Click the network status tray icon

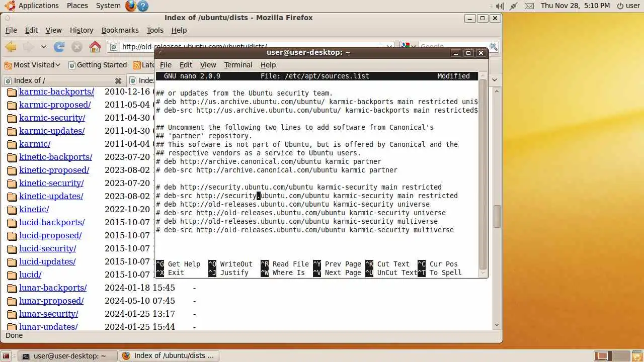(514, 6)
